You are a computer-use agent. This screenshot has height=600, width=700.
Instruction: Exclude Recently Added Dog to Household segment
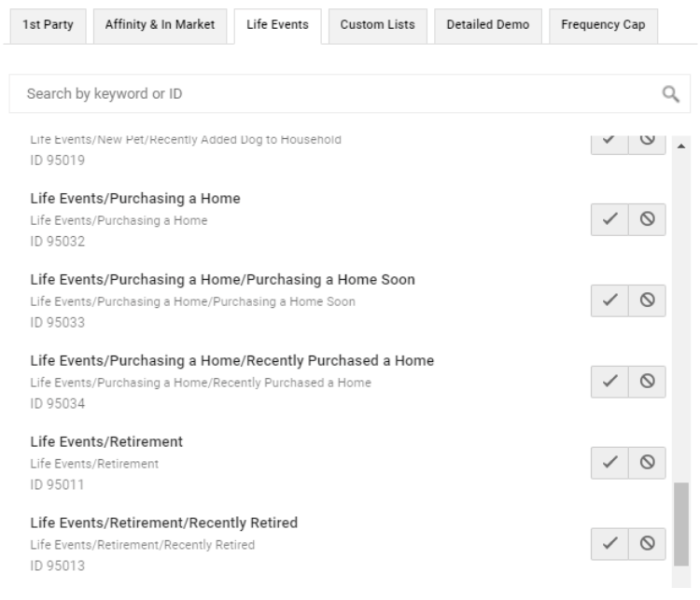pyautogui.click(x=646, y=141)
